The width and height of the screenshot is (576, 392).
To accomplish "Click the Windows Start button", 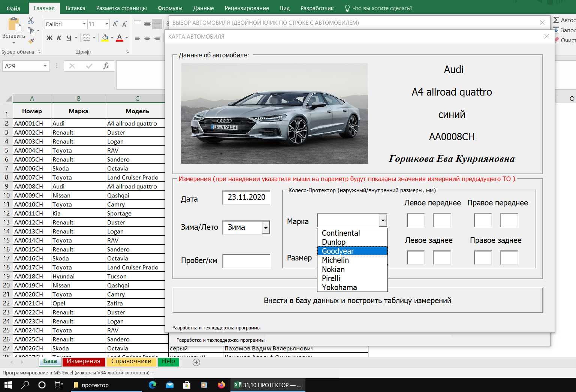I will point(8,385).
